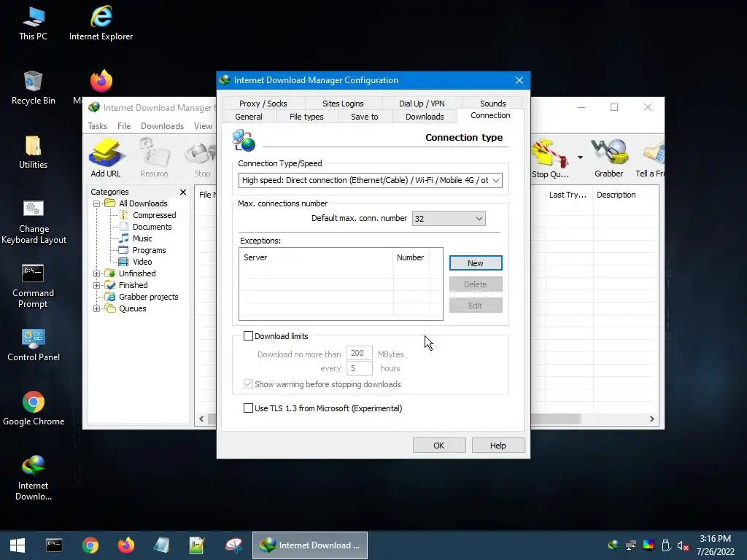Screen dimensions: 747x560
Task: Click the Resume toolbar icon
Action: [154, 157]
